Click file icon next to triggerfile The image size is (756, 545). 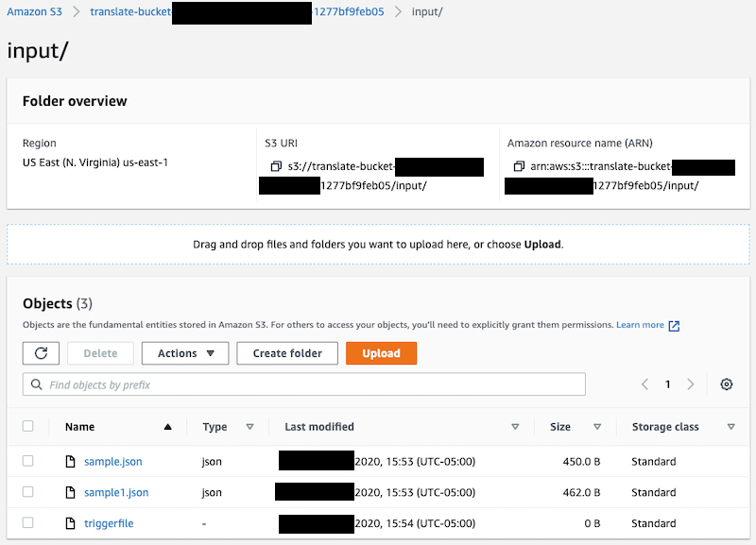pos(70,523)
